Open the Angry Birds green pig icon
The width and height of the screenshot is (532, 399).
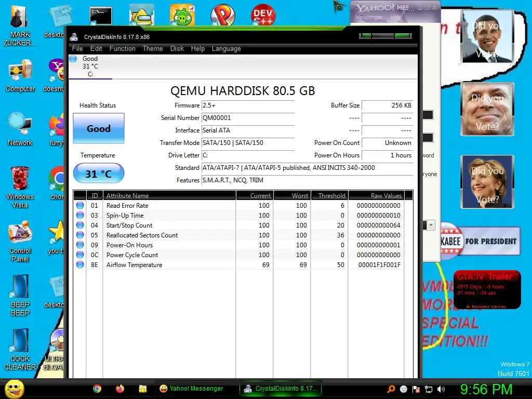182,15
